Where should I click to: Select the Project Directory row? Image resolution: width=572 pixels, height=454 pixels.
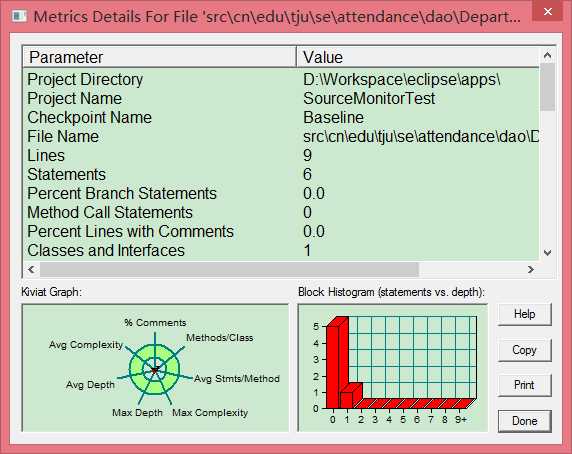point(281,79)
